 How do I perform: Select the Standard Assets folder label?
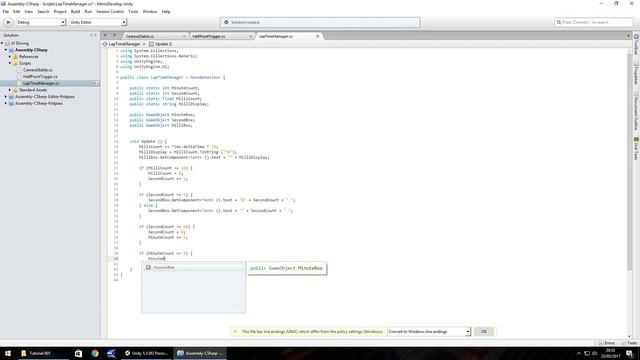coord(33,90)
